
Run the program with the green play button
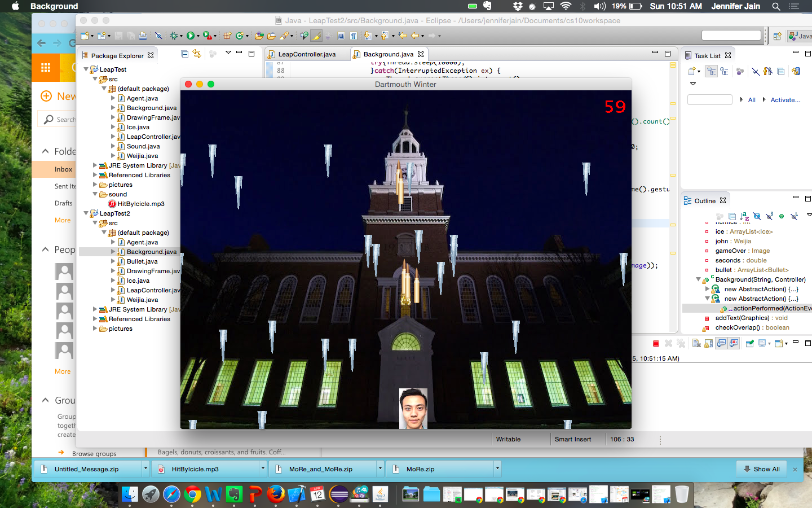(x=191, y=36)
